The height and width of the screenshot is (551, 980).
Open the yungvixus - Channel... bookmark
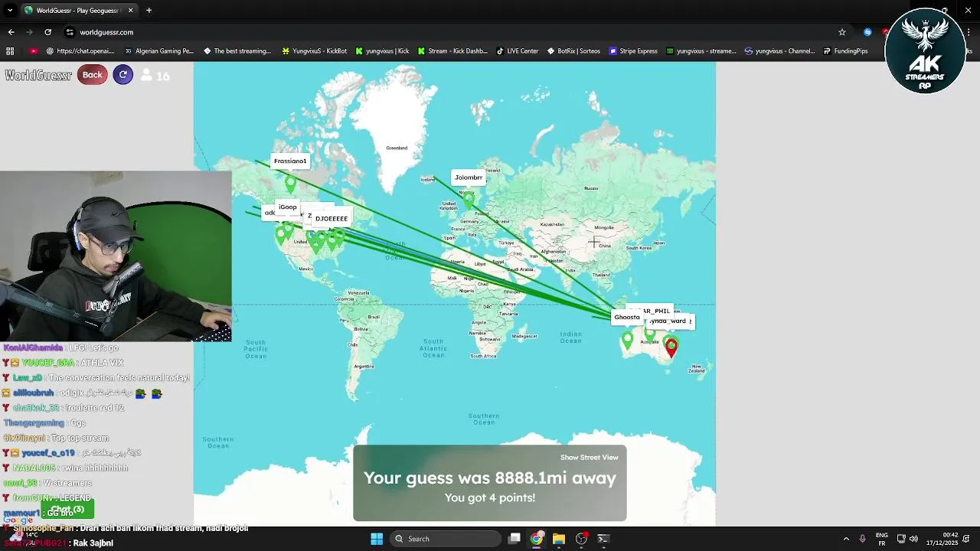(779, 51)
